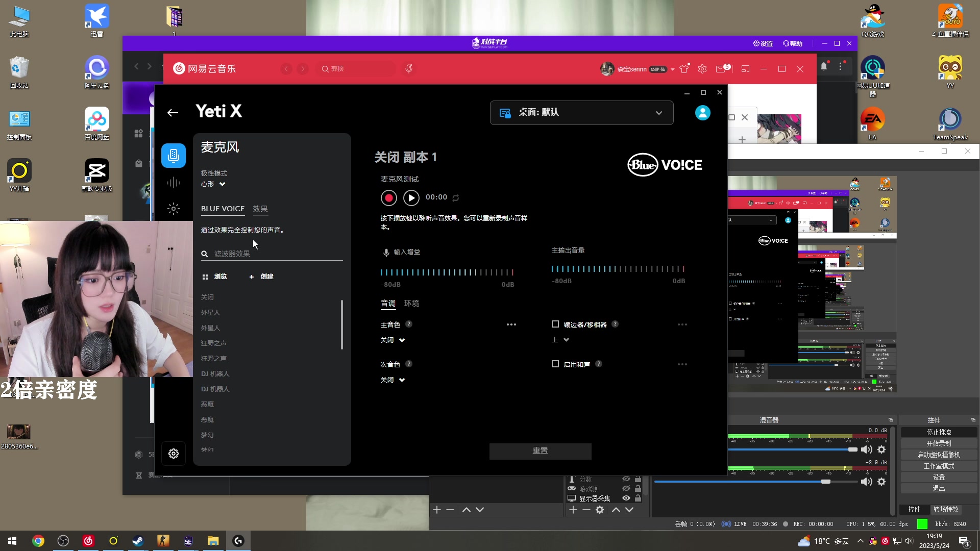Click 浏览 browse presets button
The image size is (980, 551).
point(215,277)
